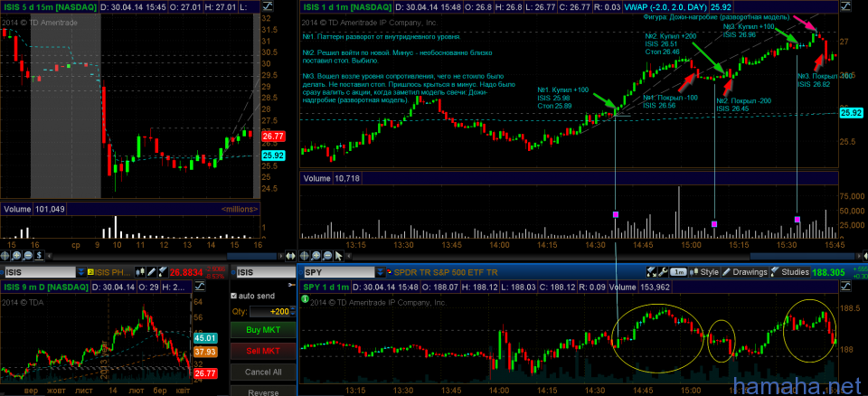Click the yellow level 2 badge next to ISIS PH
The height and width of the screenshot is (396, 868).
(x=90, y=272)
